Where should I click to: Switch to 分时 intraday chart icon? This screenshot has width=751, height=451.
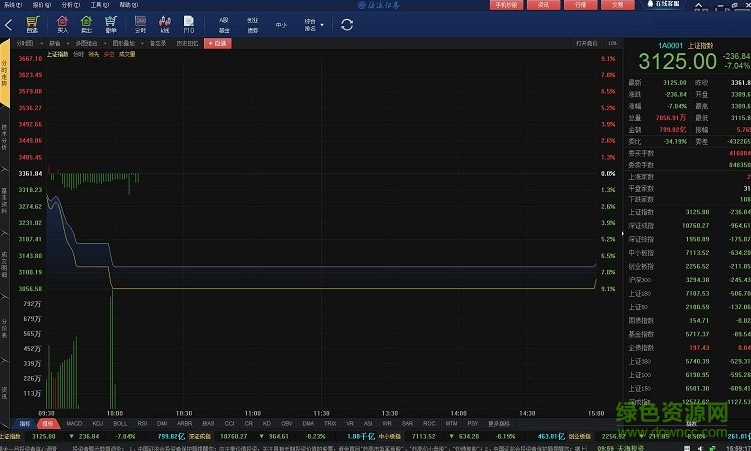pyautogui.click(x=140, y=23)
